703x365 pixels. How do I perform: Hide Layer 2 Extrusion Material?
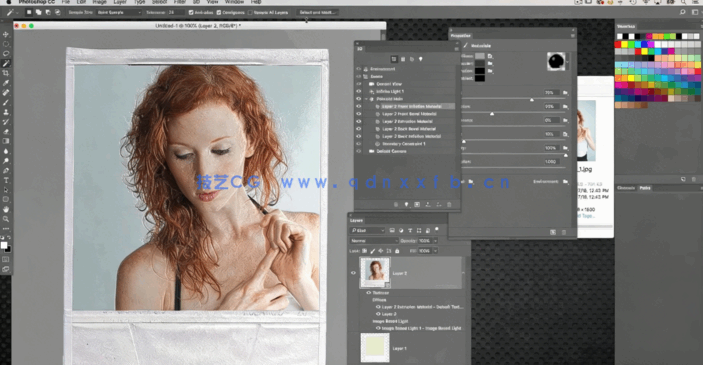pos(358,122)
